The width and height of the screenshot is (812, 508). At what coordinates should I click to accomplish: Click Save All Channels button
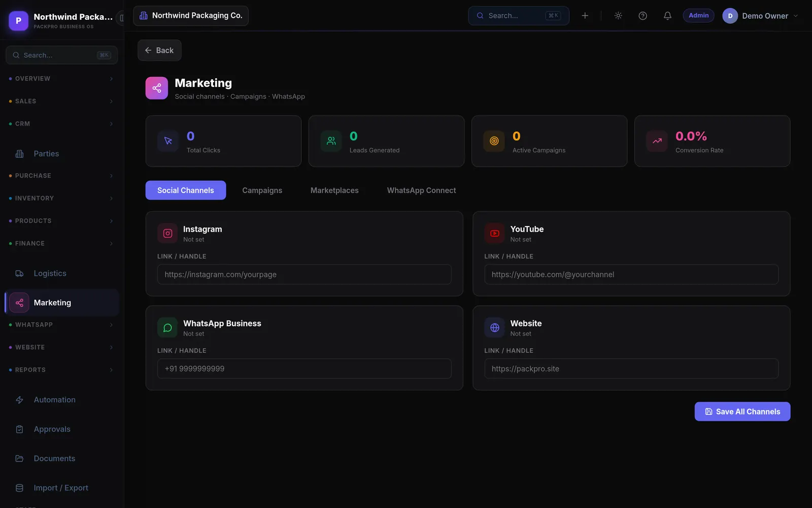pyautogui.click(x=742, y=411)
